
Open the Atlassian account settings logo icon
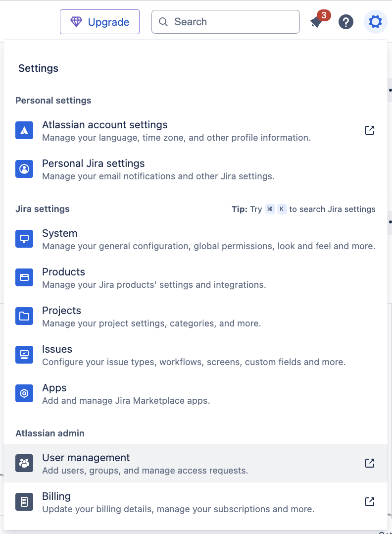point(24,130)
